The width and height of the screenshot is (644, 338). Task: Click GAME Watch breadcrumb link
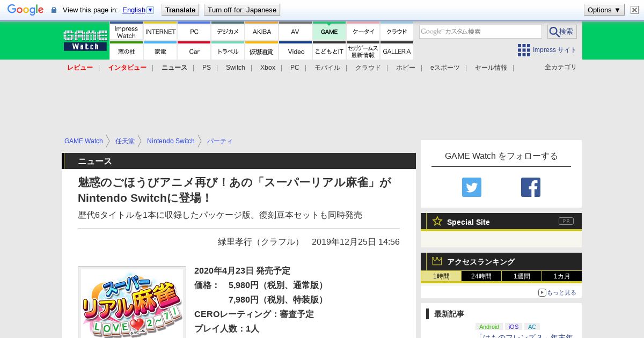(84, 141)
